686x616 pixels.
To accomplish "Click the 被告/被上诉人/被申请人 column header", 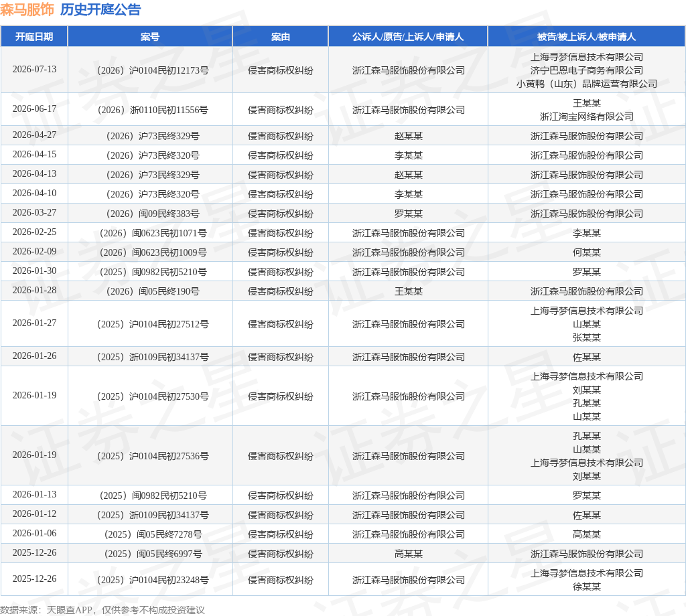I will pyautogui.click(x=586, y=37).
